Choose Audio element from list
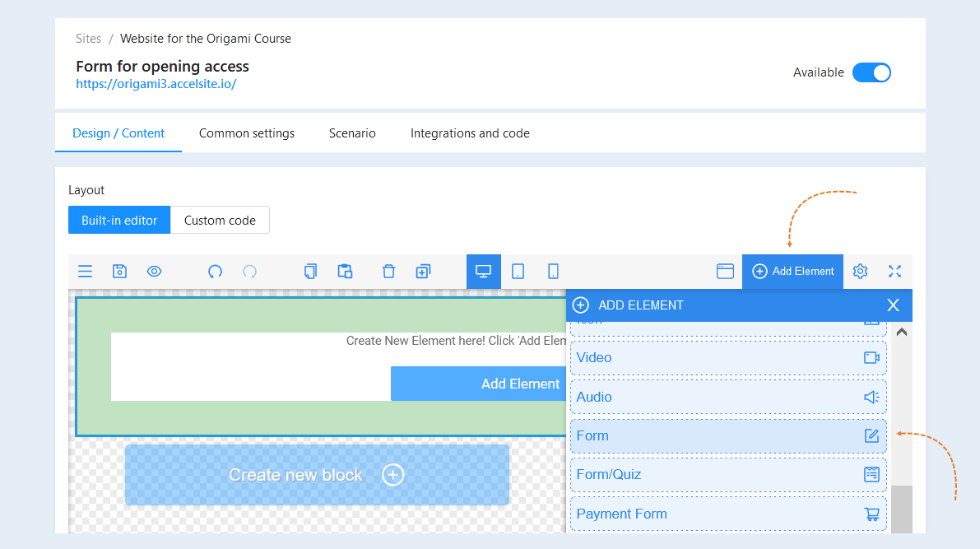 click(728, 397)
